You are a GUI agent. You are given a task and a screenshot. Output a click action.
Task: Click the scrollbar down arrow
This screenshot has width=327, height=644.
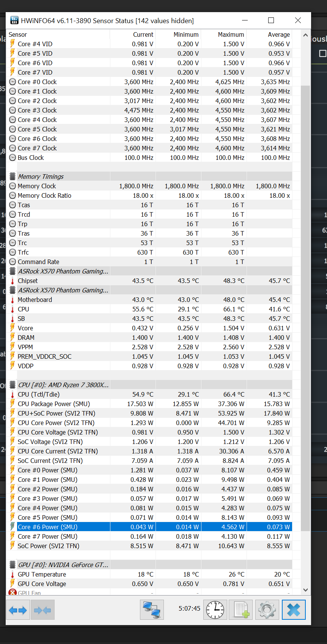pyautogui.click(x=305, y=590)
